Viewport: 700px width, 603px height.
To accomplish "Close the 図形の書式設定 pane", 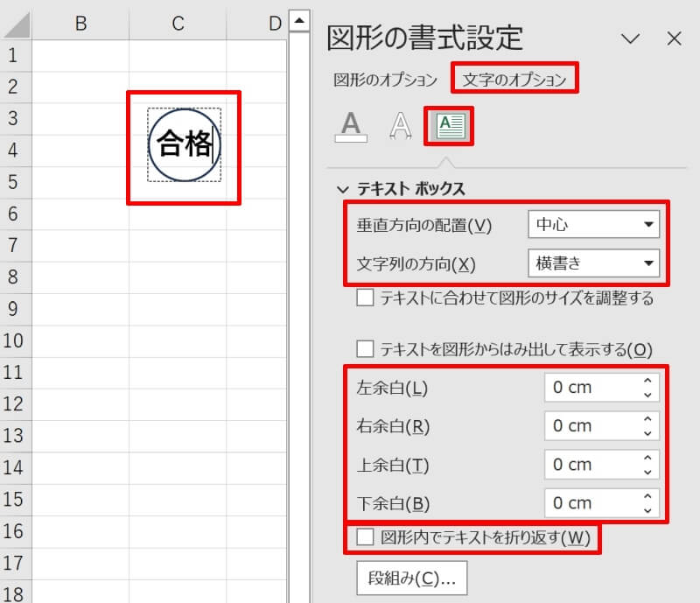I will [674, 39].
